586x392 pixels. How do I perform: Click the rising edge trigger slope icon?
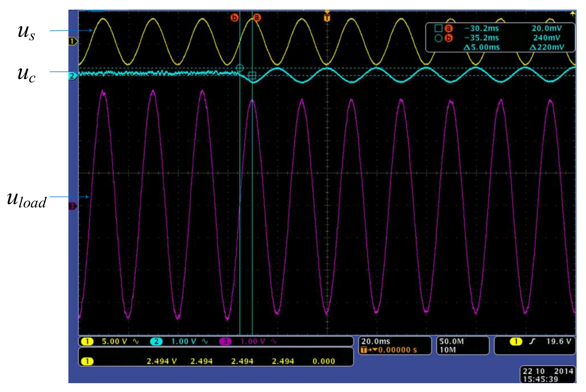[532, 341]
